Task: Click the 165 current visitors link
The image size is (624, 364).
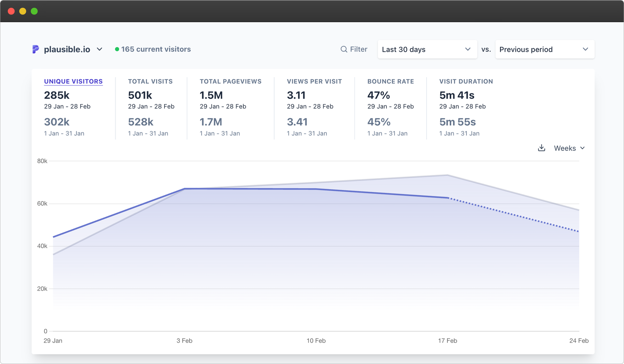Action: click(156, 49)
